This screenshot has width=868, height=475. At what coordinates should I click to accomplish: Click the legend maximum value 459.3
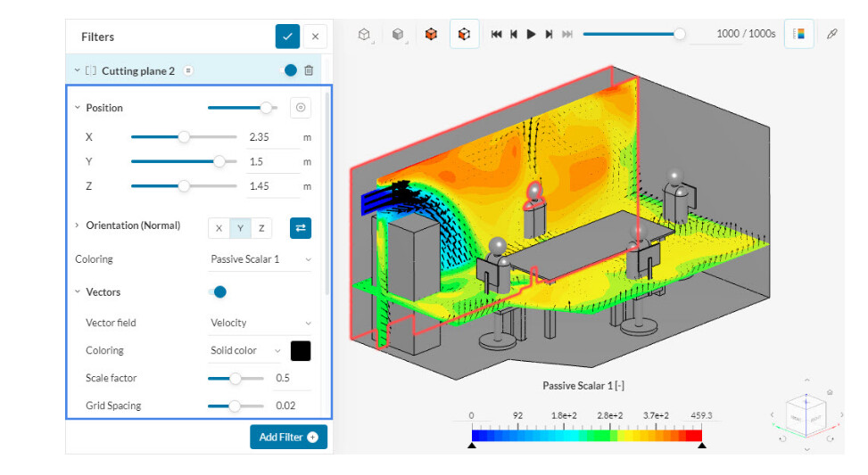click(x=701, y=415)
